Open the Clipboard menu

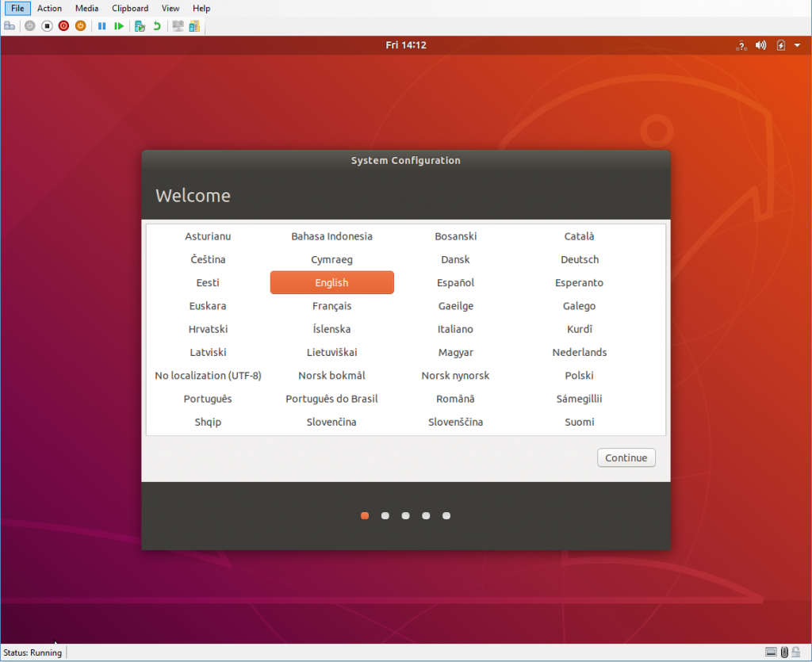[130, 8]
